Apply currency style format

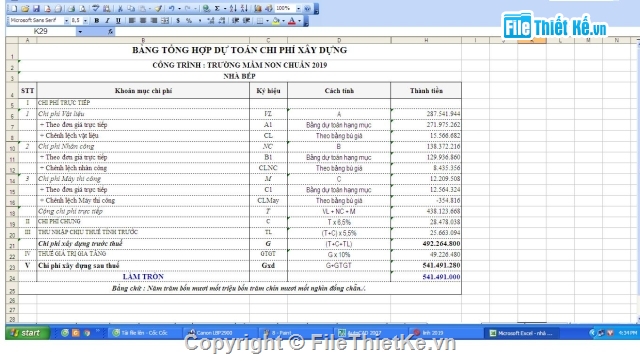(x=178, y=20)
